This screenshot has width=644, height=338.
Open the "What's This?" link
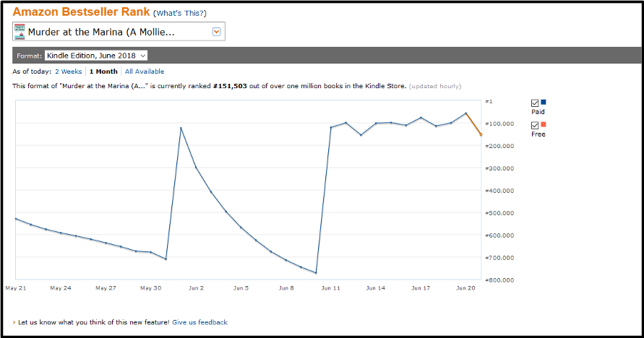pyautogui.click(x=180, y=13)
